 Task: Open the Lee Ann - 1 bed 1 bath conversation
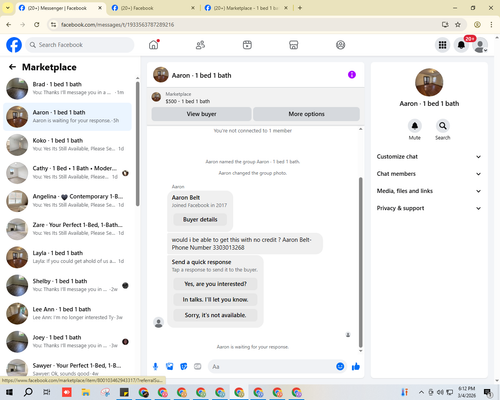pos(67,313)
